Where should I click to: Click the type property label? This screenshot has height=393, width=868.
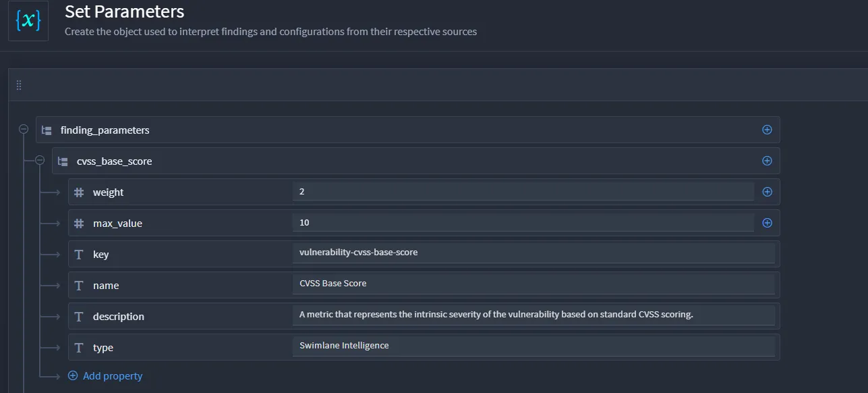(x=103, y=348)
